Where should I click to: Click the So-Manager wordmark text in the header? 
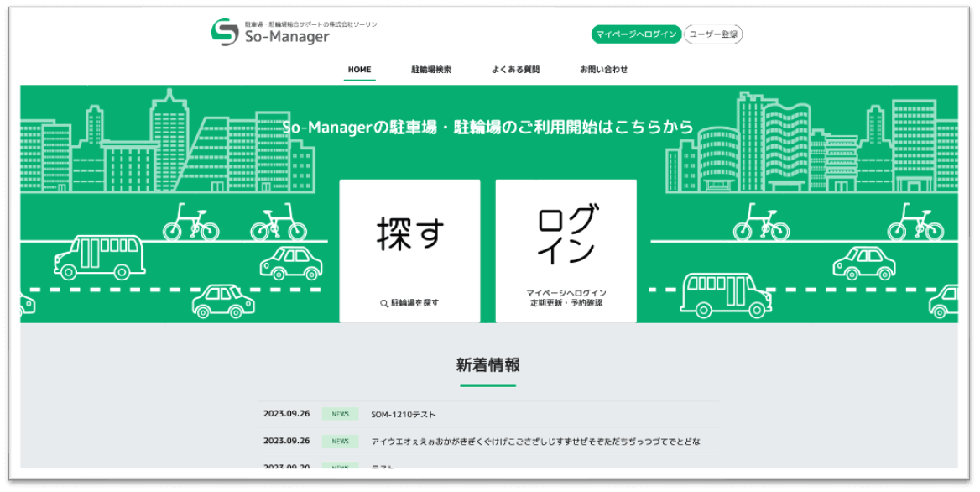click(287, 37)
